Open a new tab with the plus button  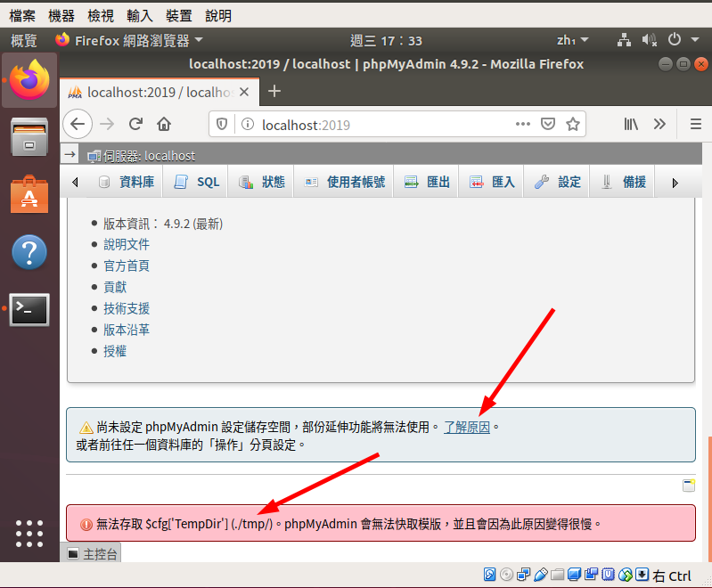(274, 91)
